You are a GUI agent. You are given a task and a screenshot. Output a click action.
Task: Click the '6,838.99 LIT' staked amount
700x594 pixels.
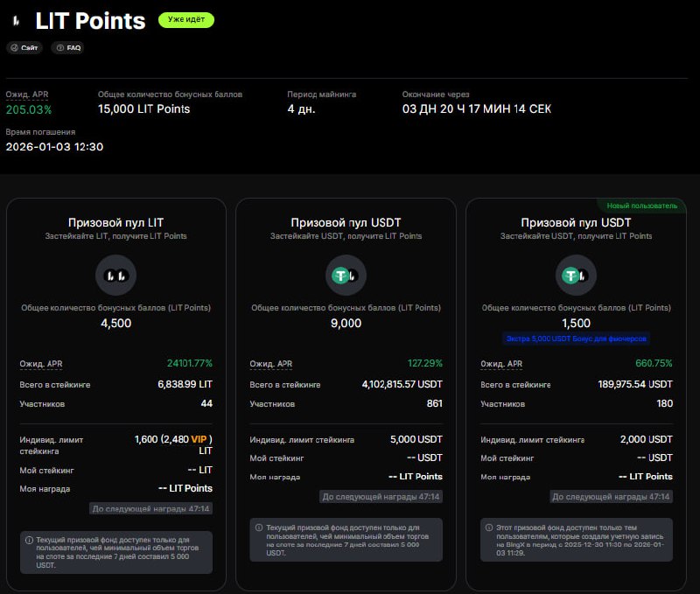(185, 384)
